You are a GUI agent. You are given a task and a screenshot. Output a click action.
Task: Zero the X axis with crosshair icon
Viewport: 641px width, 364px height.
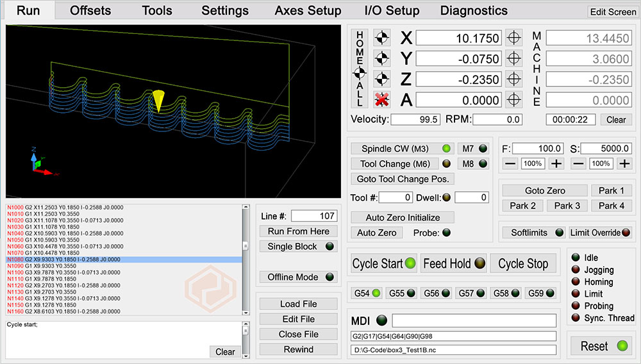click(513, 38)
